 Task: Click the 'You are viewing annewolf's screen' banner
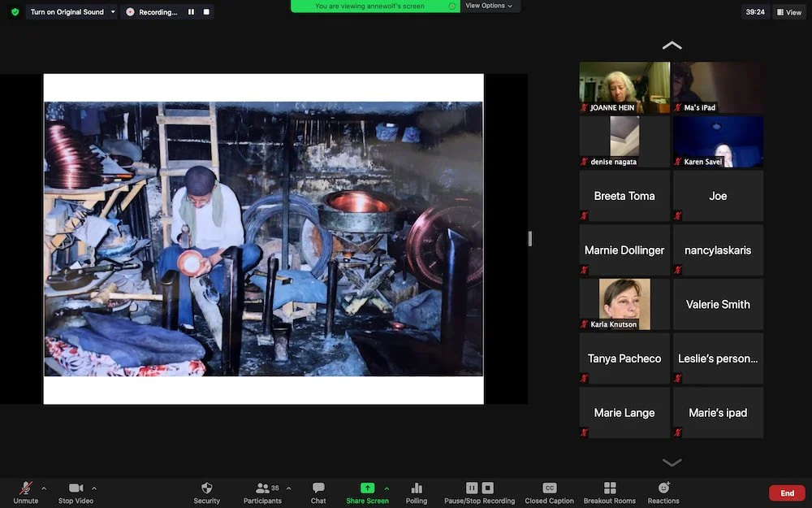[369, 7]
